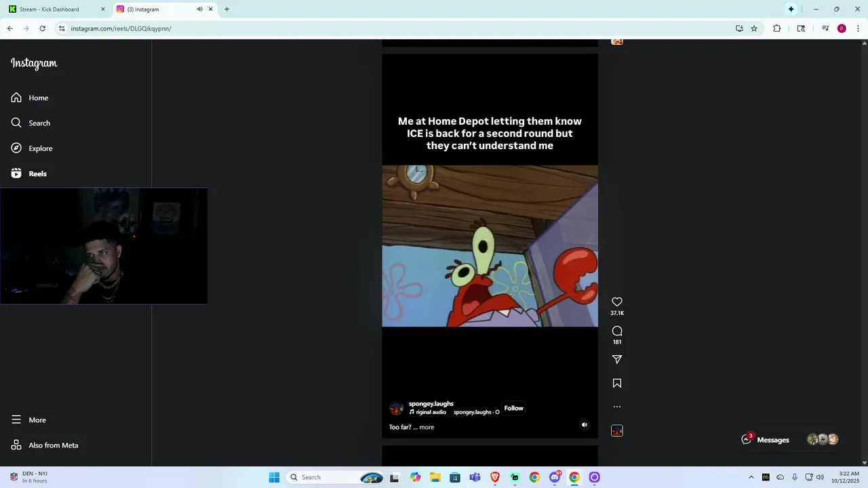The height and width of the screenshot is (488, 868).
Task: Open the More menu in sidebar
Action: pyautogui.click(x=28, y=420)
